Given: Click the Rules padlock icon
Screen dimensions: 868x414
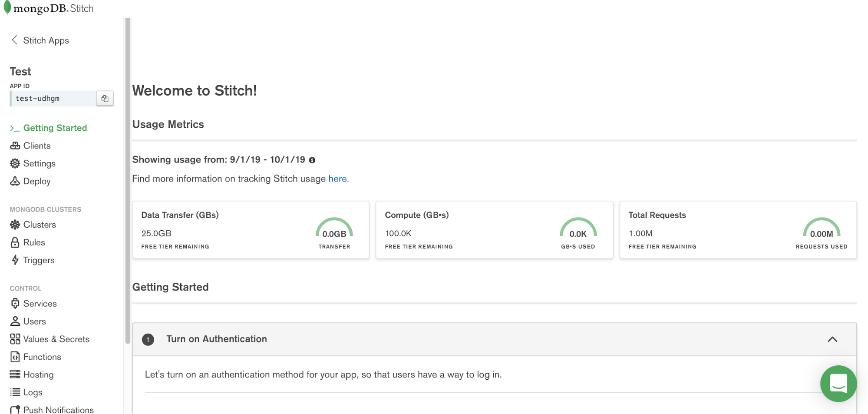Looking at the screenshot, I should pyautogui.click(x=15, y=242).
